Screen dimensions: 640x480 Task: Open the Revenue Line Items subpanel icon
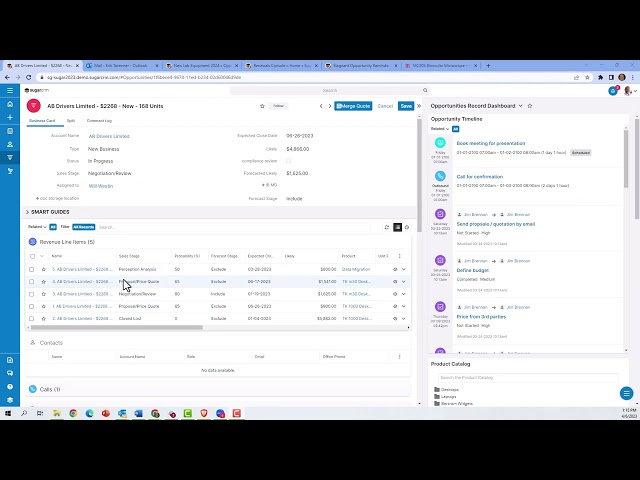33,242
